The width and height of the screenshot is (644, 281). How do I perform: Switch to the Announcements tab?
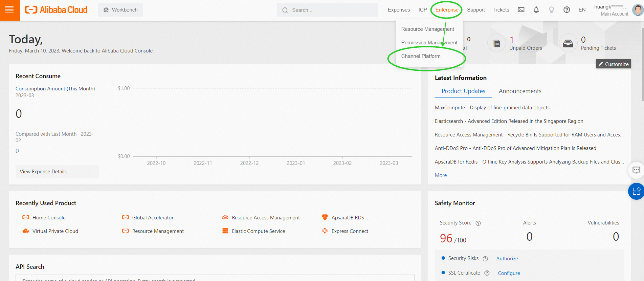coord(520,91)
